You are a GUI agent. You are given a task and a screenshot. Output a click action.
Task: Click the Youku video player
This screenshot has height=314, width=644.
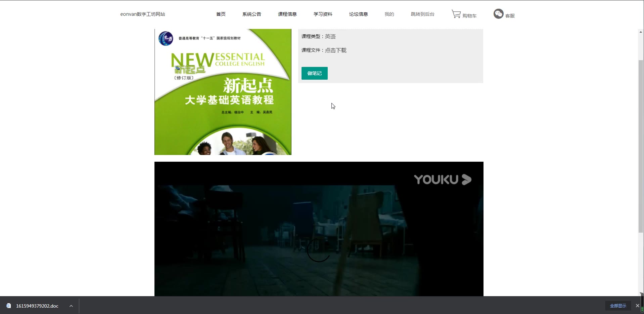click(319, 229)
